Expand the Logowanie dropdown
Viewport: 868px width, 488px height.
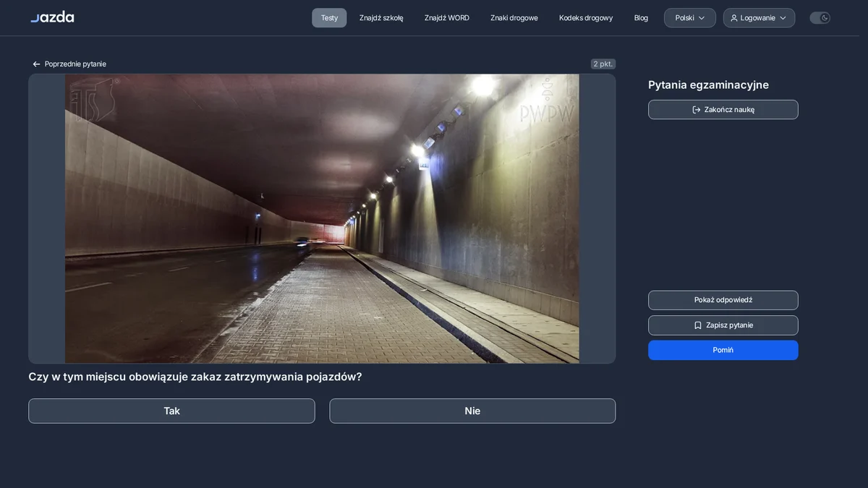pos(759,18)
